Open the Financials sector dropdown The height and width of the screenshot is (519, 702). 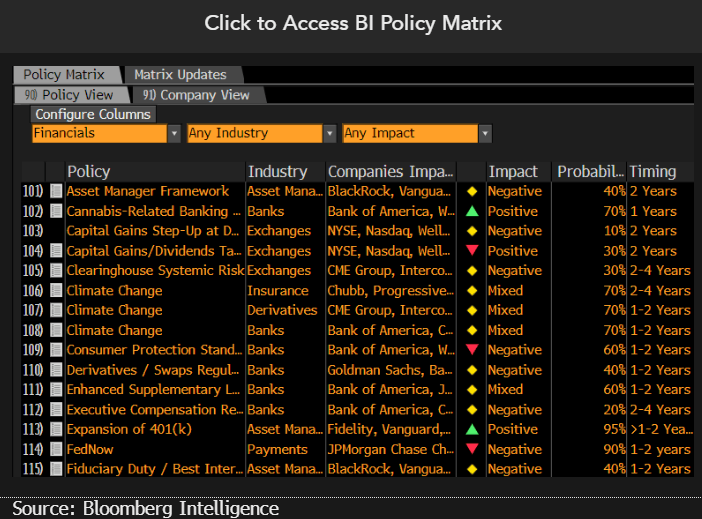tap(173, 133)
